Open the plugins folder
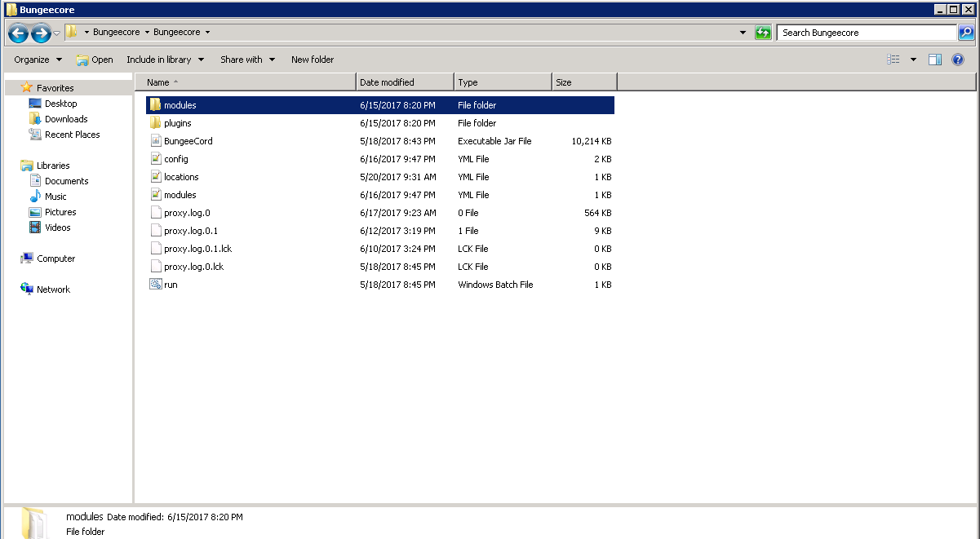Viewport: 980px width, 539px height. (x=177, y=123)
